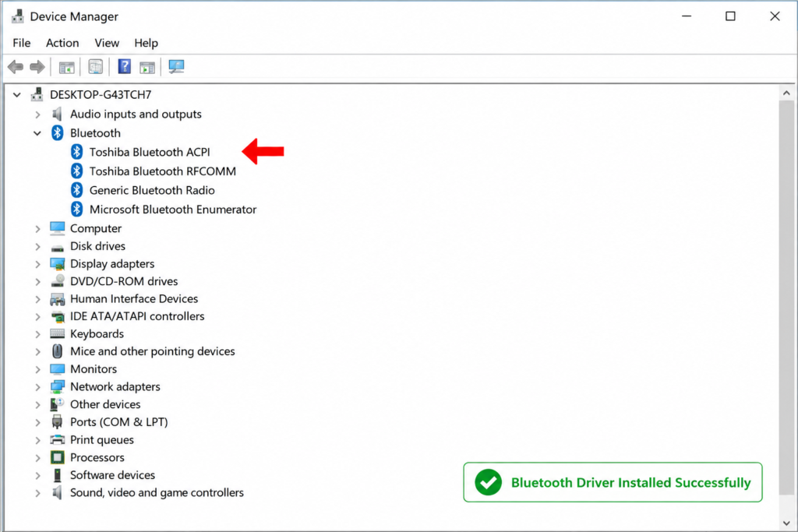The width and height of the screenshot is (798, 532).
Task: Click the Toshiba Bluetooth RFCOMM device icon
Action: [77, 171]
